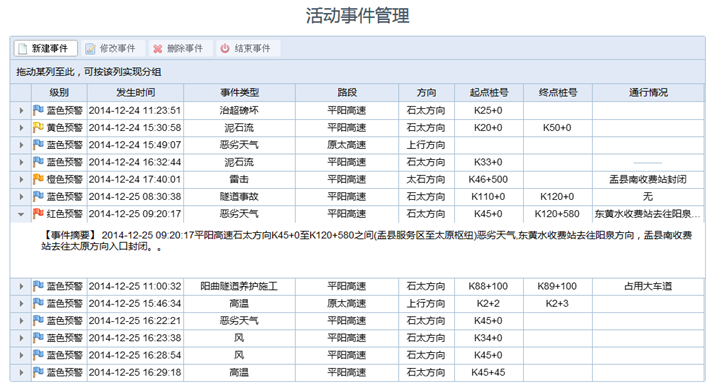Click the 修改事件 button

[x=113, y=48]
